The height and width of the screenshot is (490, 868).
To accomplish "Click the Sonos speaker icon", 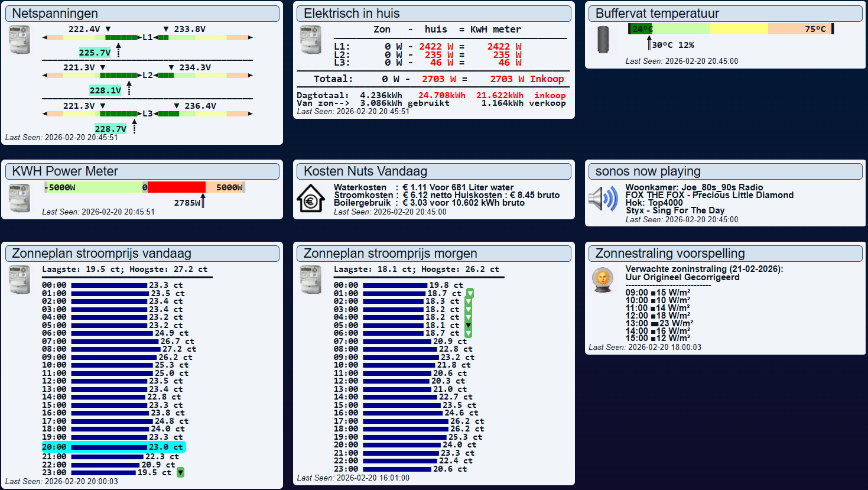I will coord(603,199).
